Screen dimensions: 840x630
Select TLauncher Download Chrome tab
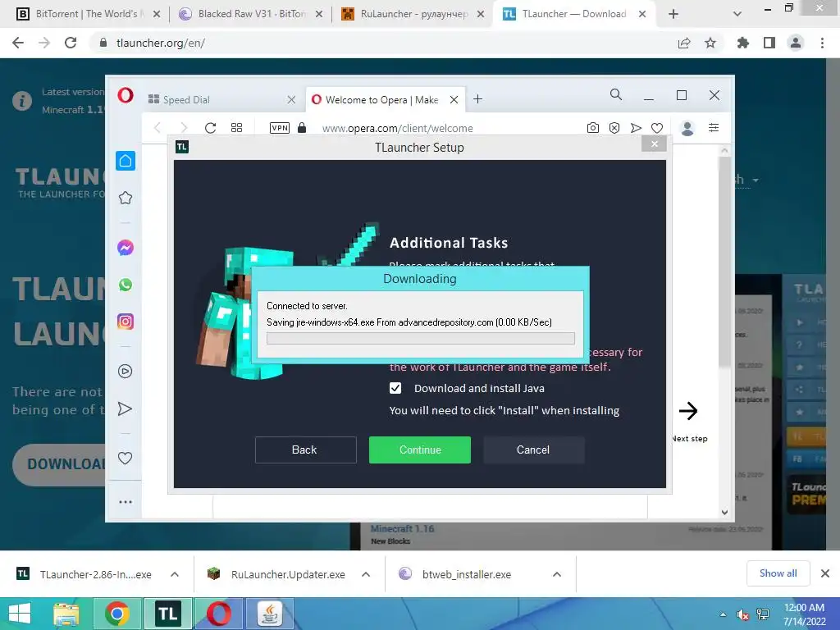coord(574,14)
